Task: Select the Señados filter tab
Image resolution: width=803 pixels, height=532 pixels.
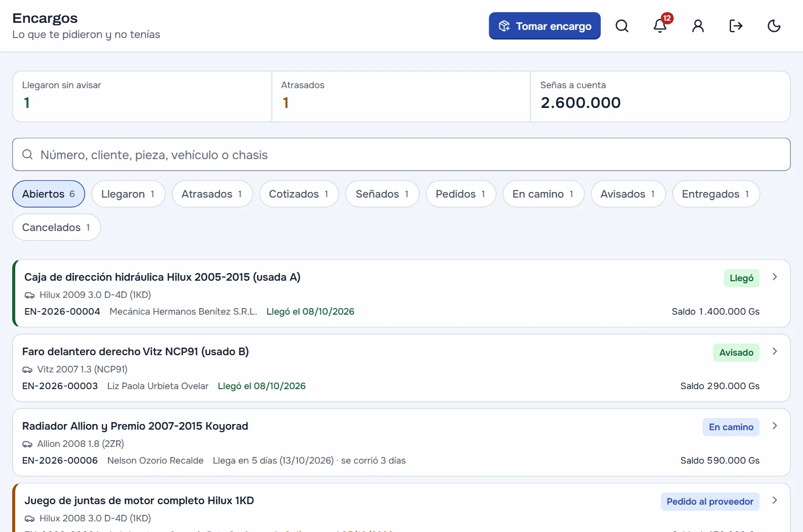Action: pos(382,194)
